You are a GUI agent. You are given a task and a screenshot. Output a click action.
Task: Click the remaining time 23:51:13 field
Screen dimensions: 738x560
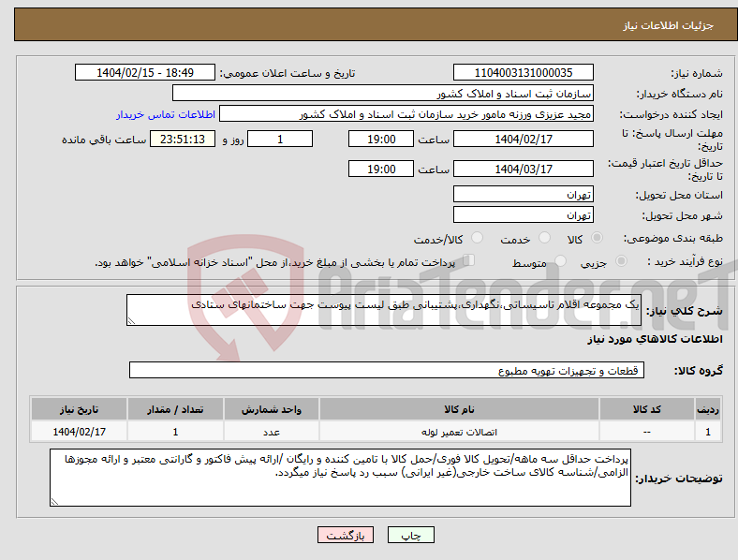tap(183, 139)
